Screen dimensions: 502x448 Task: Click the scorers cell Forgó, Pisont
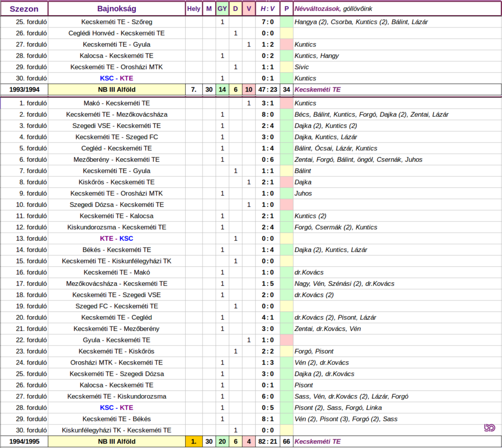[x=397, y=351]
